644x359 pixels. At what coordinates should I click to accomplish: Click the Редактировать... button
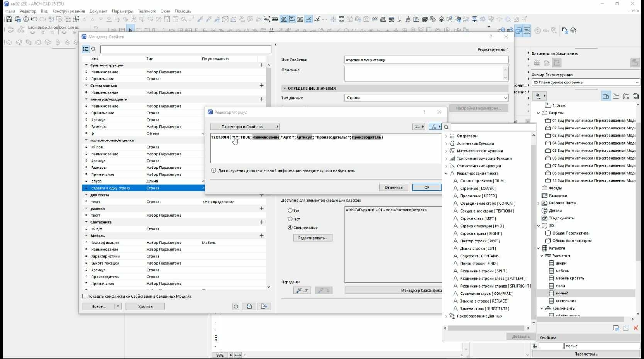coord(313,238)
